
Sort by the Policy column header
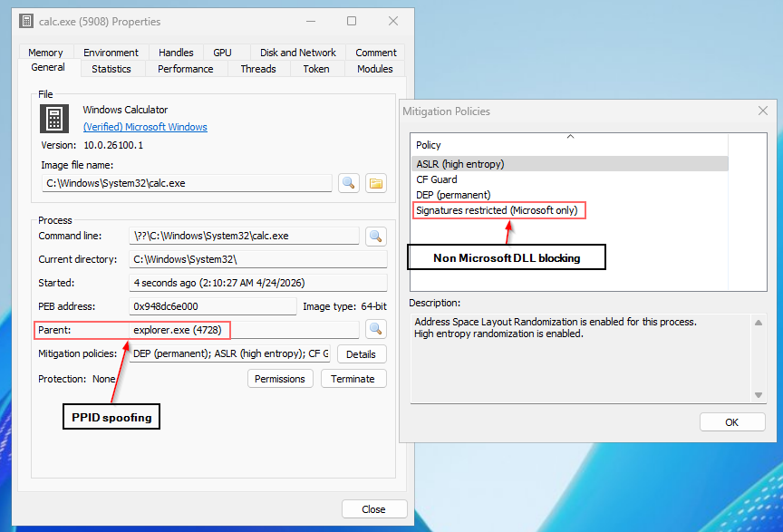(570, 145)
